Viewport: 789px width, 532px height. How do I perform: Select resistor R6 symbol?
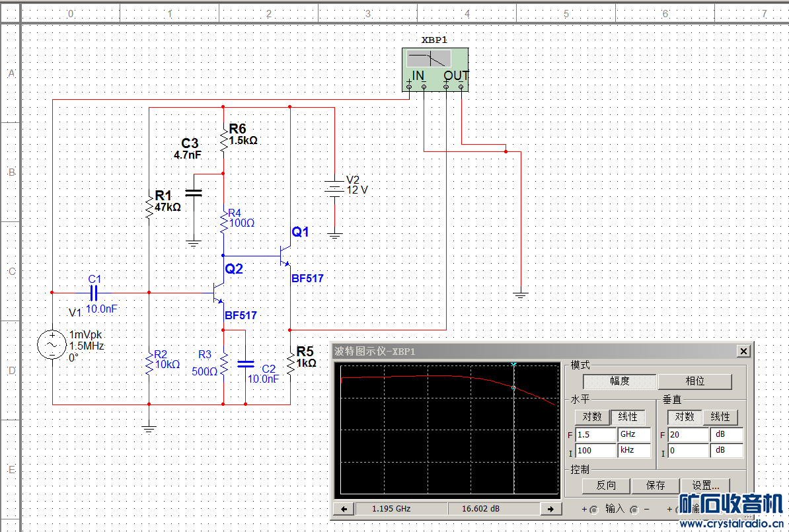[x=223, y=139]
